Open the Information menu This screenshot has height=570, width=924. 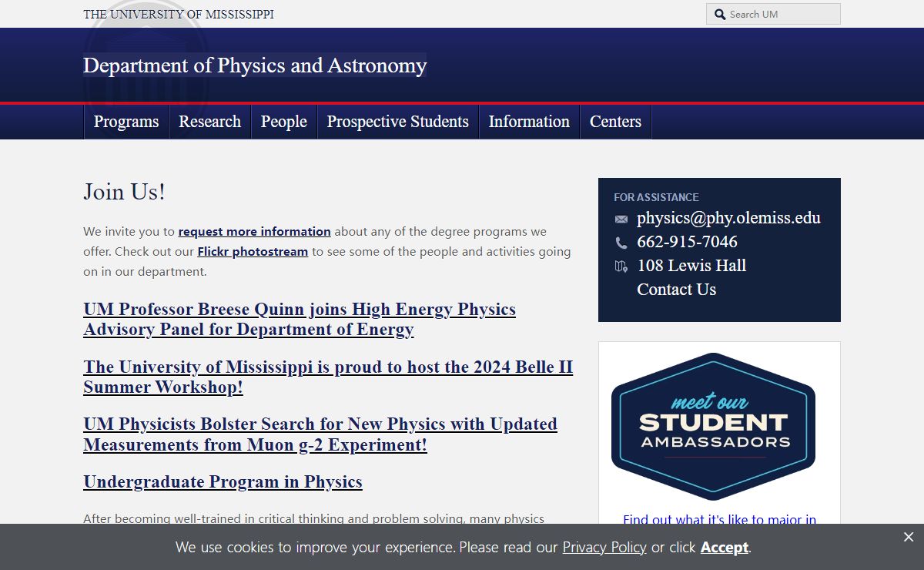point(529,122)
